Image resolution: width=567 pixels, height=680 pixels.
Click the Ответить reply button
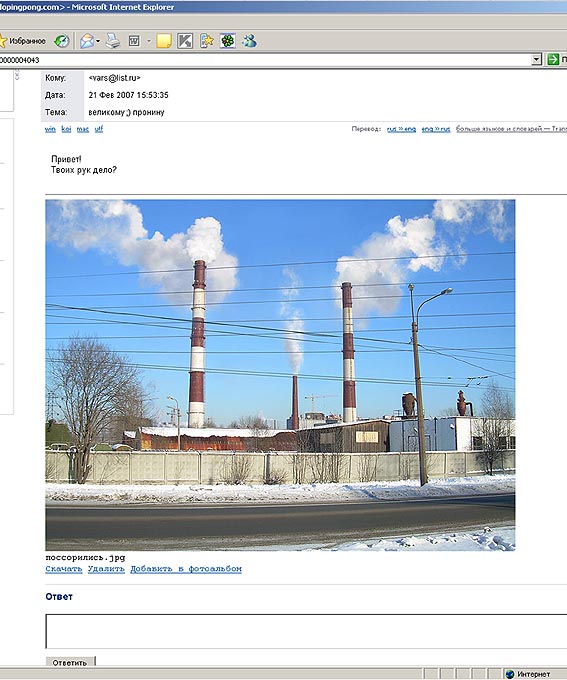click(x=70, y=662)
